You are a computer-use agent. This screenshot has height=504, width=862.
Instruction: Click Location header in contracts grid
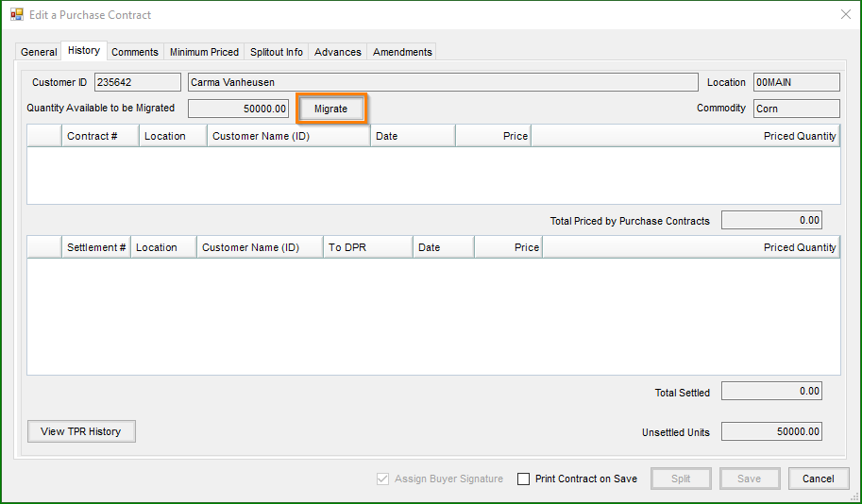tap(173, 136)
